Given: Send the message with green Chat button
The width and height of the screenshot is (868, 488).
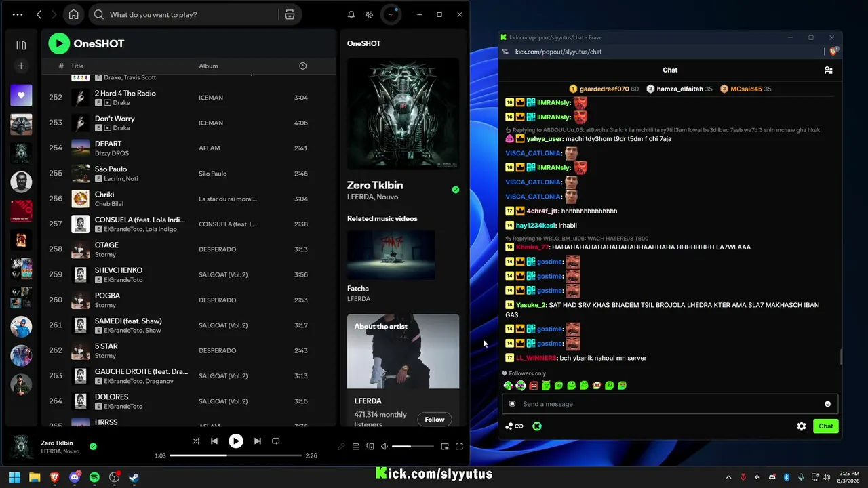Looking at the screenshot, I should [826, 426].
